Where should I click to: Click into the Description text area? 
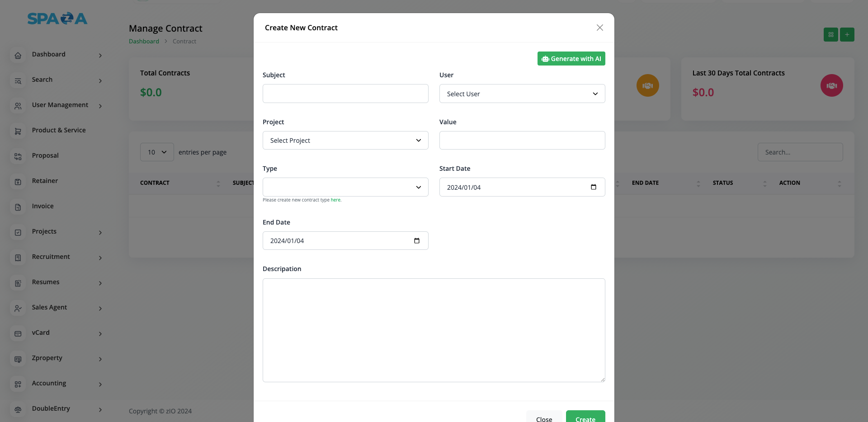(x=434, y=330)
